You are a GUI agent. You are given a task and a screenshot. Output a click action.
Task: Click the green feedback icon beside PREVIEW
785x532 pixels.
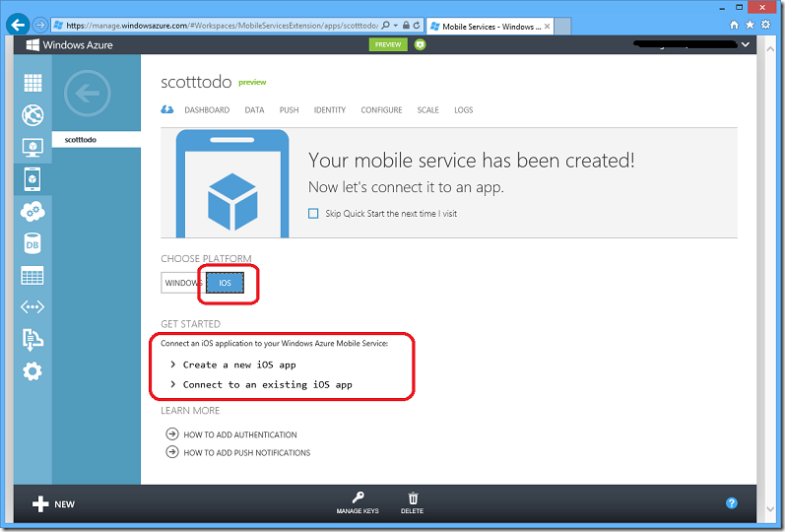coord(420,44)
